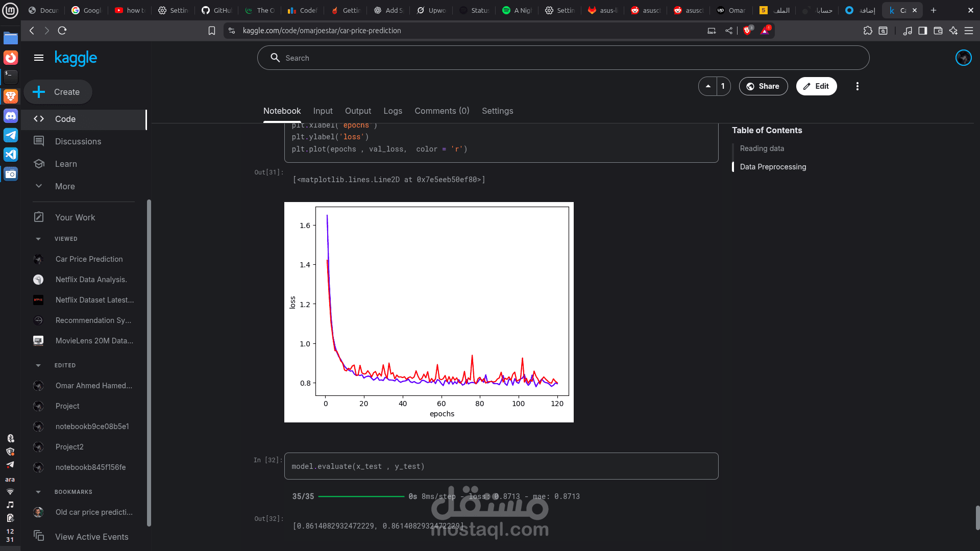The width and height of the screenshot is (980, 551).
Task: Click the address bar URL
Action: (x=322, y=31)
